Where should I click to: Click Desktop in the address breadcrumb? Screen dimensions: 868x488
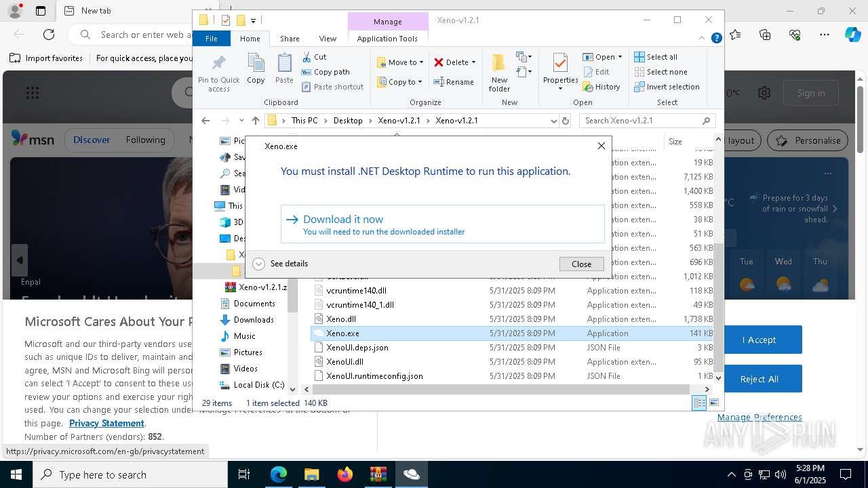pos(348,121)
